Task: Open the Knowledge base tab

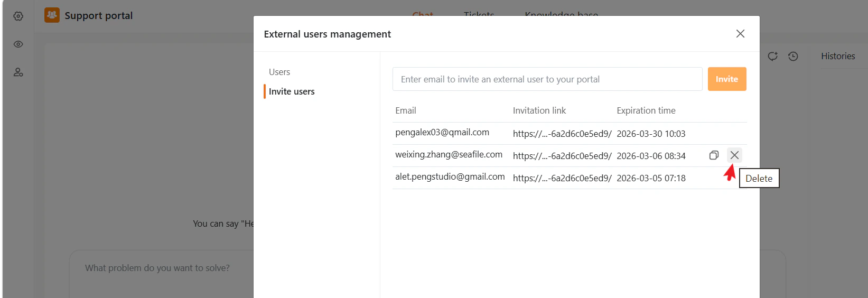Action: (562, 14)
